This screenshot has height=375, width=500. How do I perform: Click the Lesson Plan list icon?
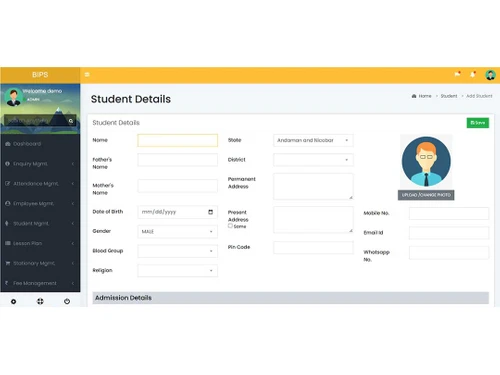(x=8, y=243)
